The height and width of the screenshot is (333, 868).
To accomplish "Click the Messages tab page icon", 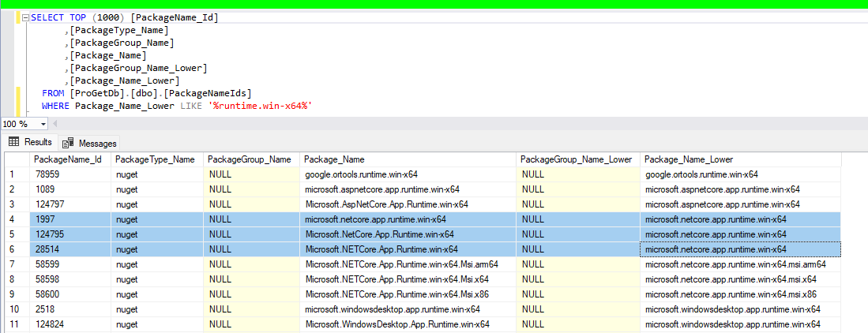I will [x=68, y=143].
